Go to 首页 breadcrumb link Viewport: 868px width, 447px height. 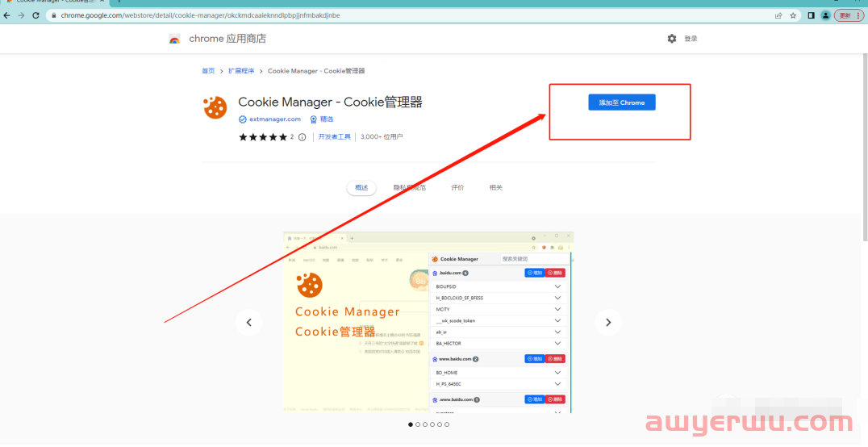click(x=208, y=71)
